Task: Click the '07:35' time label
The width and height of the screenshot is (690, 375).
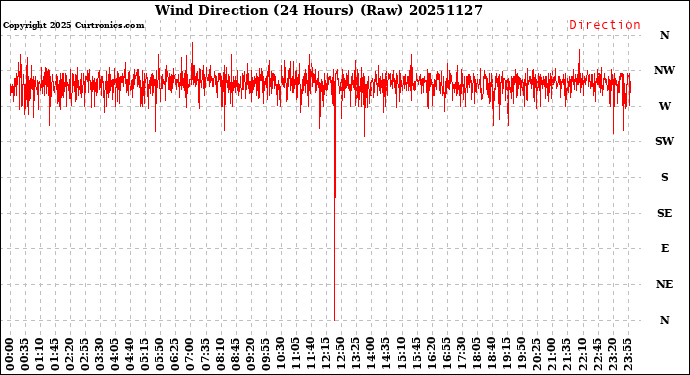Action: (x=206, y=355)
